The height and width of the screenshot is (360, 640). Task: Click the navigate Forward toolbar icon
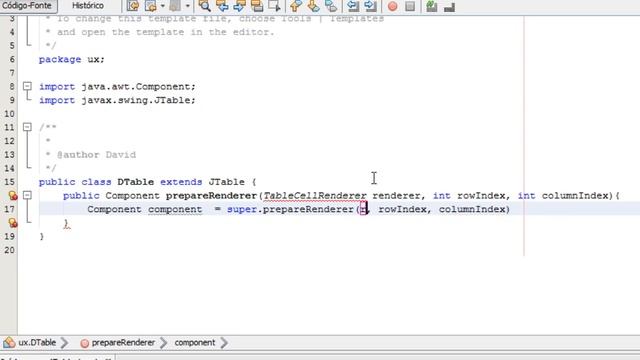pyautogui.click(x=175, y=6)
